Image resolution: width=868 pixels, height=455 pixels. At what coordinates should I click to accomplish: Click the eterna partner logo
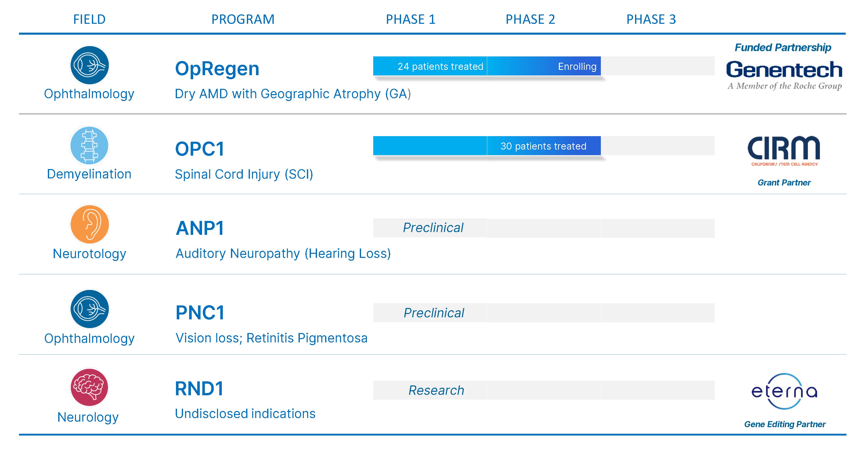(784, 391)
